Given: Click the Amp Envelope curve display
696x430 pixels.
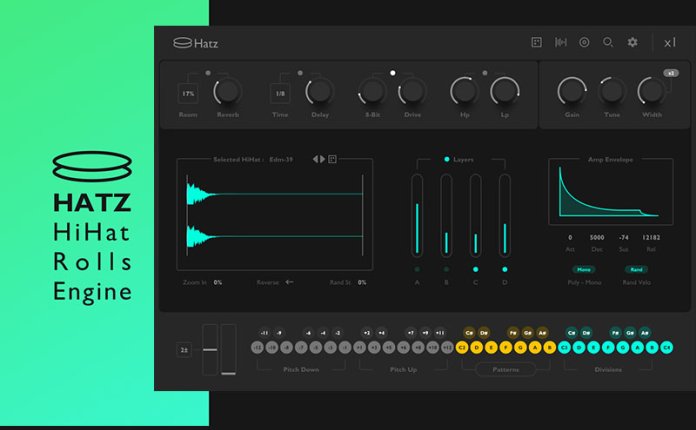Looking at the screenshot, I should click(611, 192).
